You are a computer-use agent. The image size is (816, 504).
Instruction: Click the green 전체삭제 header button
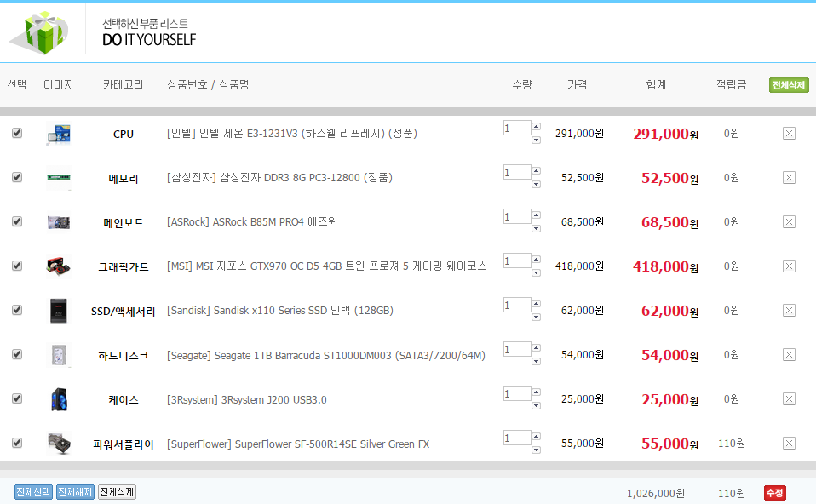pos(789,85)
